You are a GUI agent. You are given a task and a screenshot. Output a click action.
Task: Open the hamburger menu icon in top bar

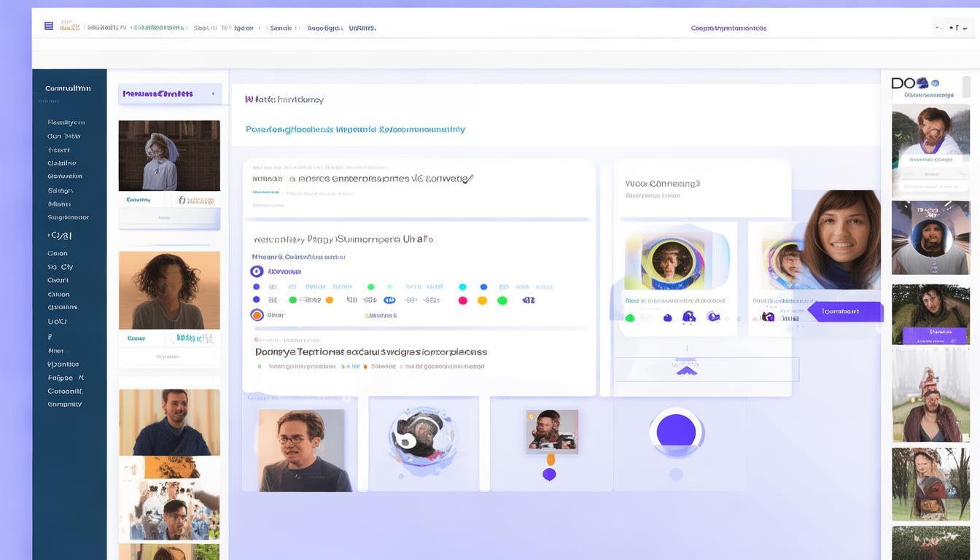coord(49,26)
